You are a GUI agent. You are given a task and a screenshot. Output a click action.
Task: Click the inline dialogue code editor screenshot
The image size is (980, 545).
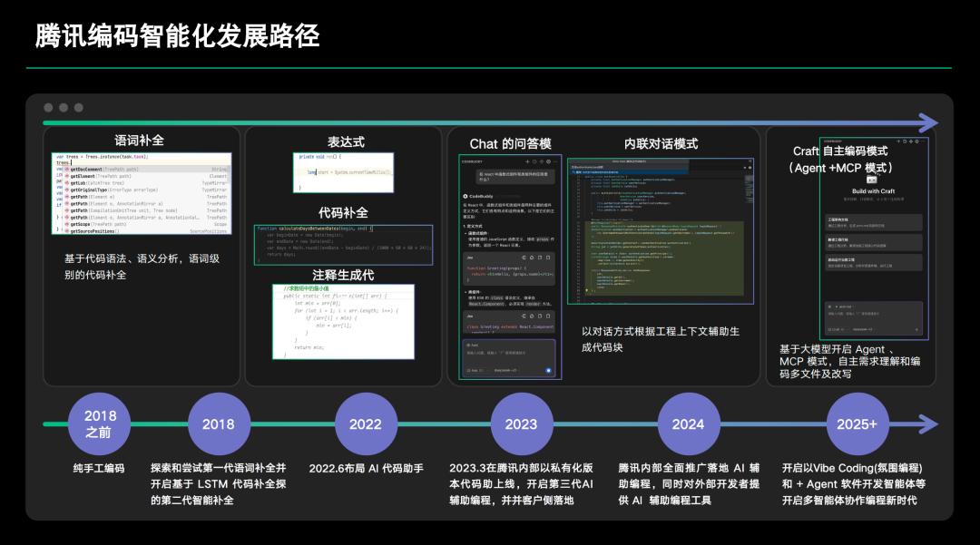pos(661,231)
